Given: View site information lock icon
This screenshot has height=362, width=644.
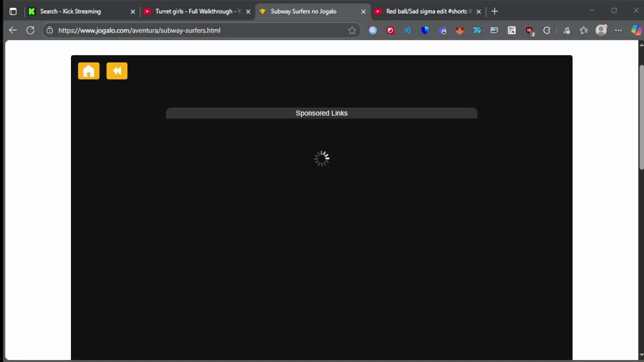Looking at the screenshot, I should tap(49, 30).
